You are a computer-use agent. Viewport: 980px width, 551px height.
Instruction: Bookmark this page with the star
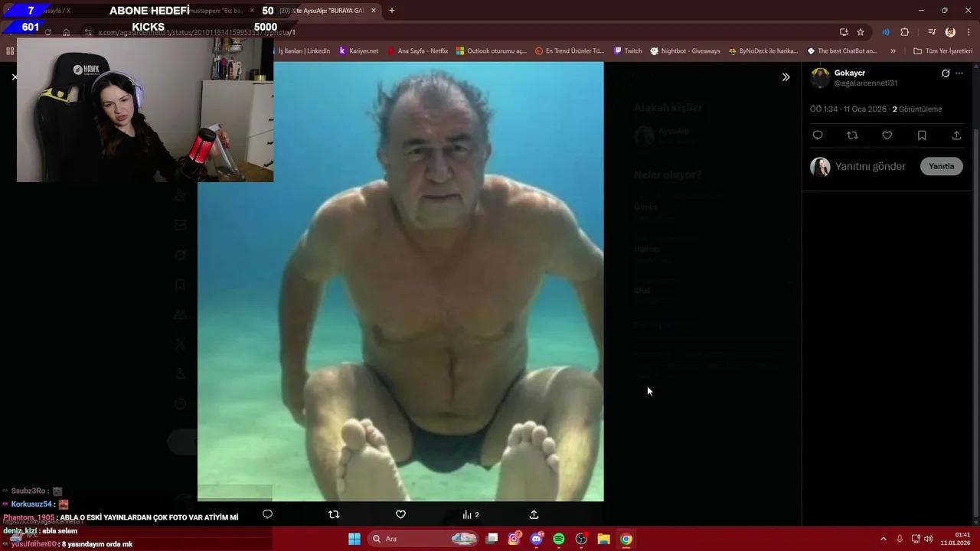861,32
